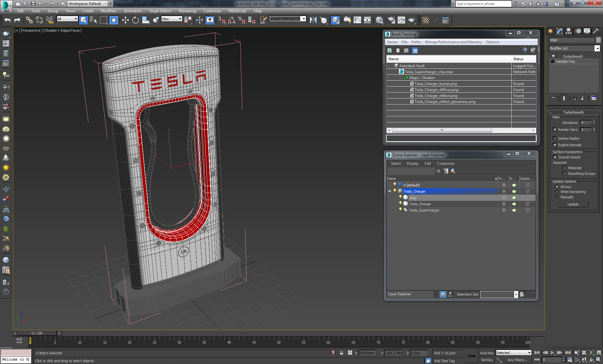Open the Layer Explorer mode dropdown
This screenshot has width=603, height=364.
[435, 294]
